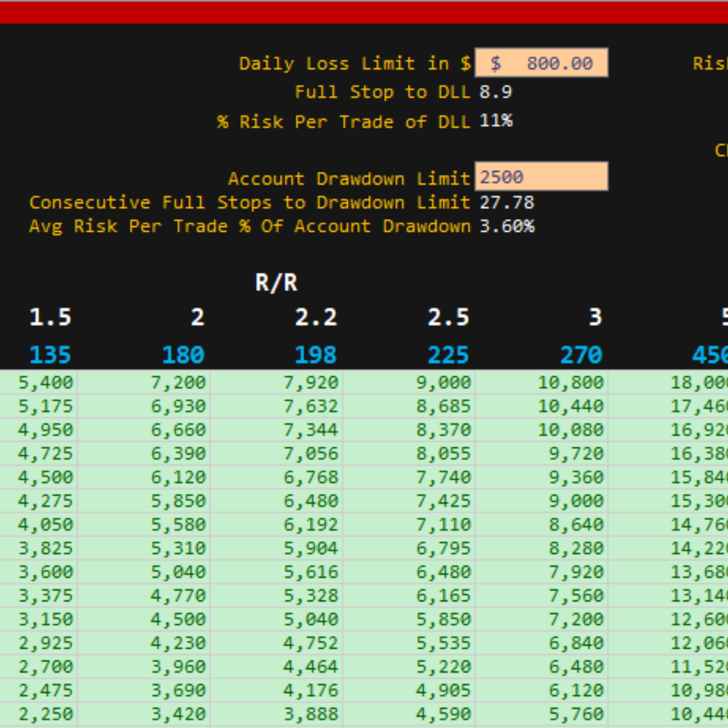The image size is (728, 728).
Task: Select cell with value 5,175
Action: point(39,406)
